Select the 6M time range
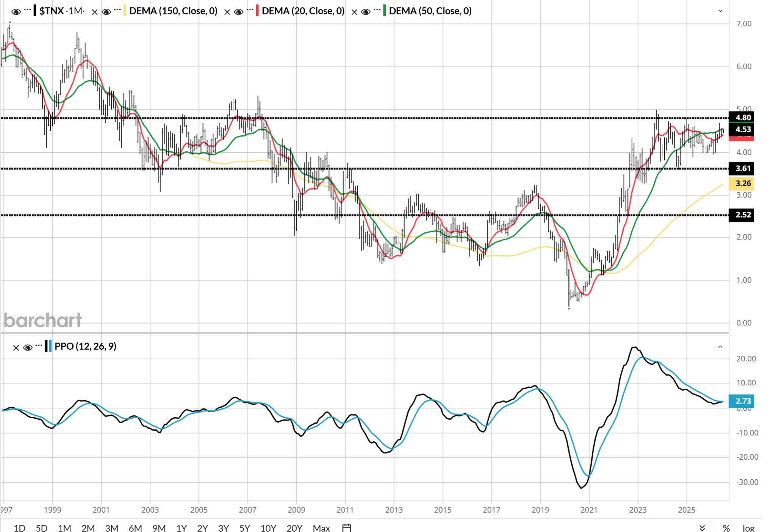The width and height of the screenshot is (776, 532). pos(135,528)
